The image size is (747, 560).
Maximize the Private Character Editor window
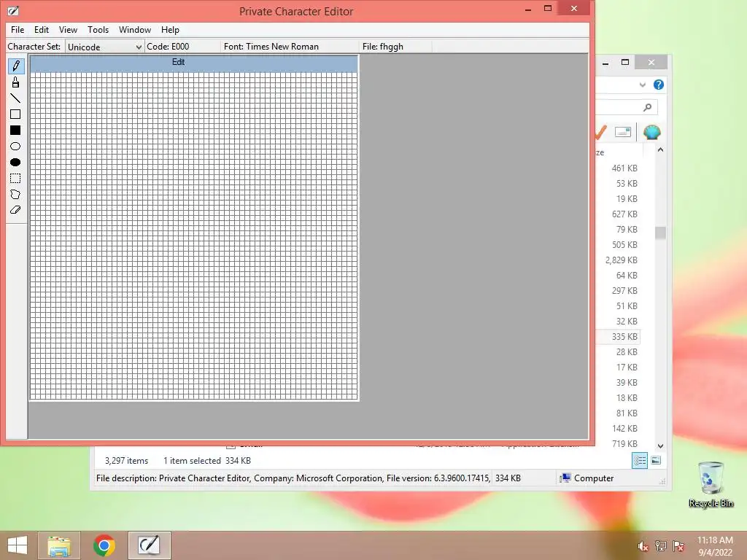pos(548,9)
